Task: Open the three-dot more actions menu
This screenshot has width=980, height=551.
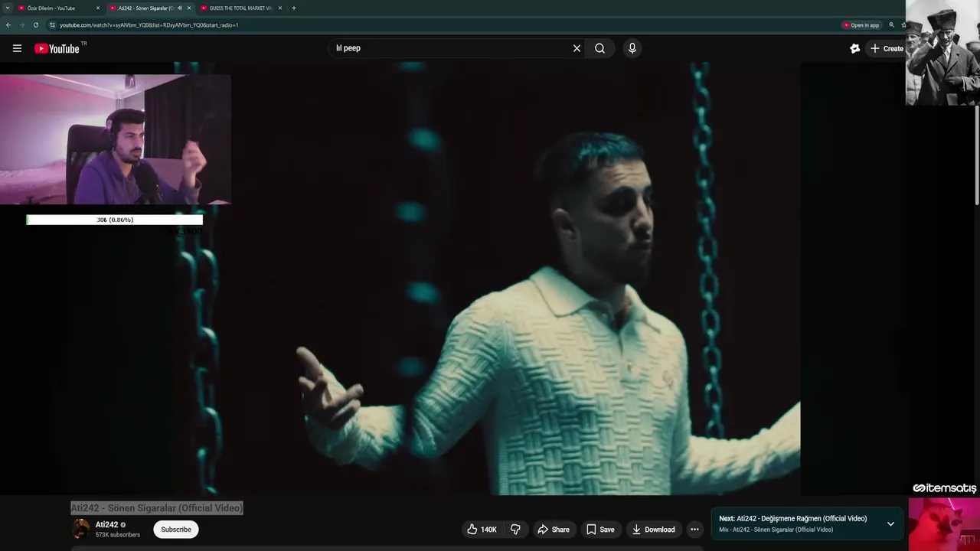Action: point(694,530)
